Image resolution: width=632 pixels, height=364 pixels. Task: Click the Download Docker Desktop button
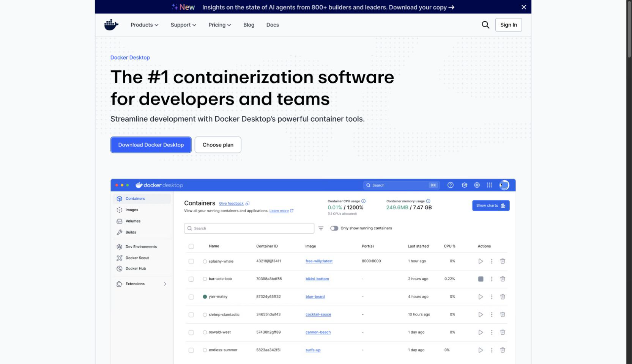coord(151,145)
